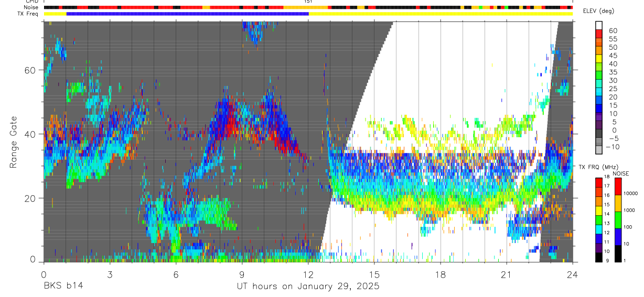The image size is (644, 297).
Task: Click x-axis tick label '3'
Action: [110, 274]
